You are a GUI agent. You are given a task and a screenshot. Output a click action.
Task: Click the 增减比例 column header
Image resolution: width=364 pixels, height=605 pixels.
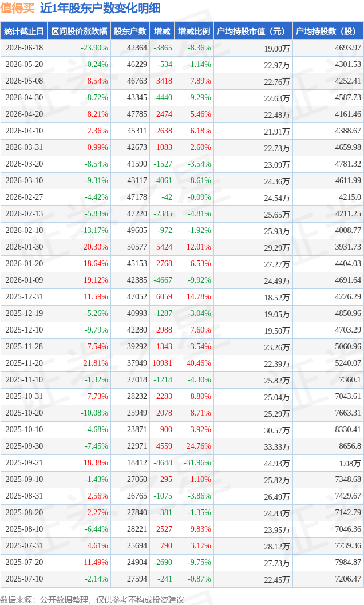(x=194, y=31)
